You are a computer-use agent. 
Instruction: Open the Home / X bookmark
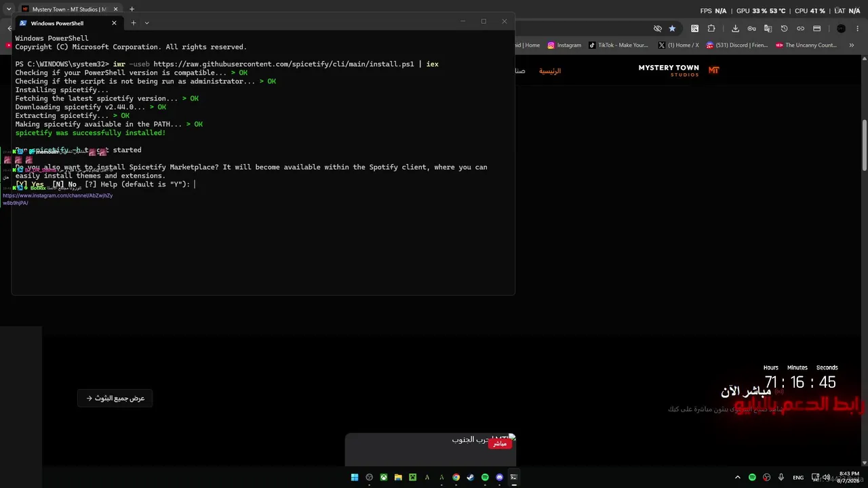pyautogui.click(x=678, y=45)
